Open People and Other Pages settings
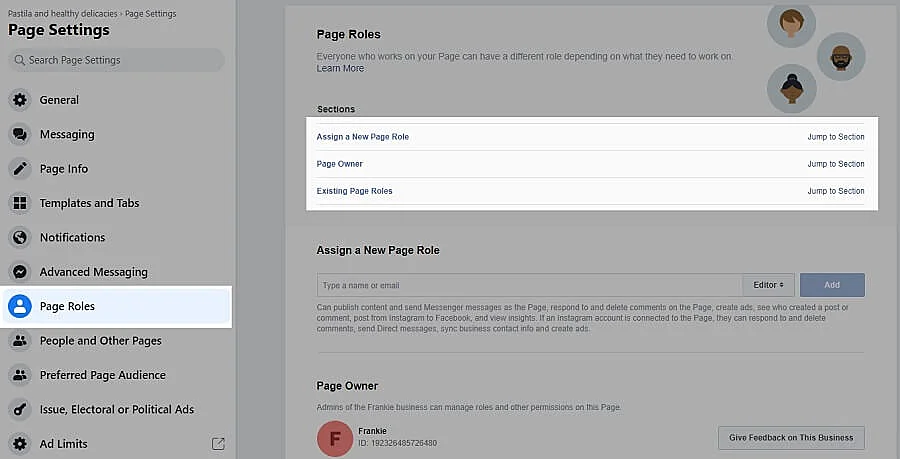 [x=100, y=341]
